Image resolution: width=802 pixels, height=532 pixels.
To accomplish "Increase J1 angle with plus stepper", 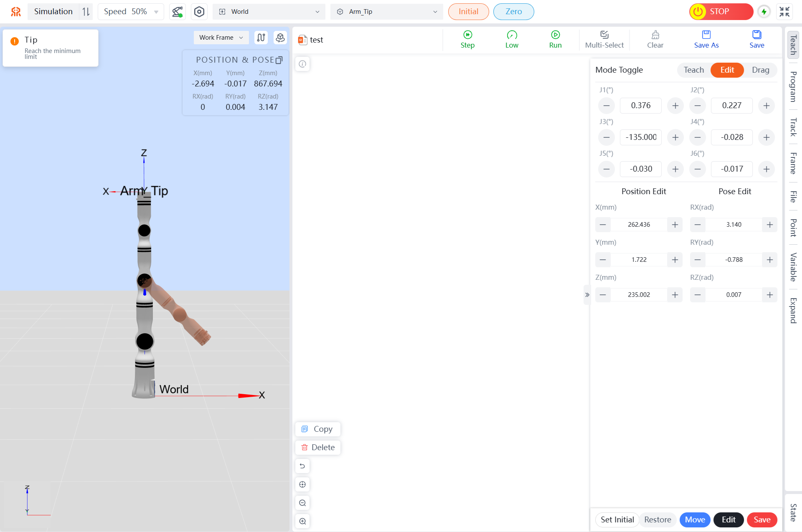I will pos(675,106).
